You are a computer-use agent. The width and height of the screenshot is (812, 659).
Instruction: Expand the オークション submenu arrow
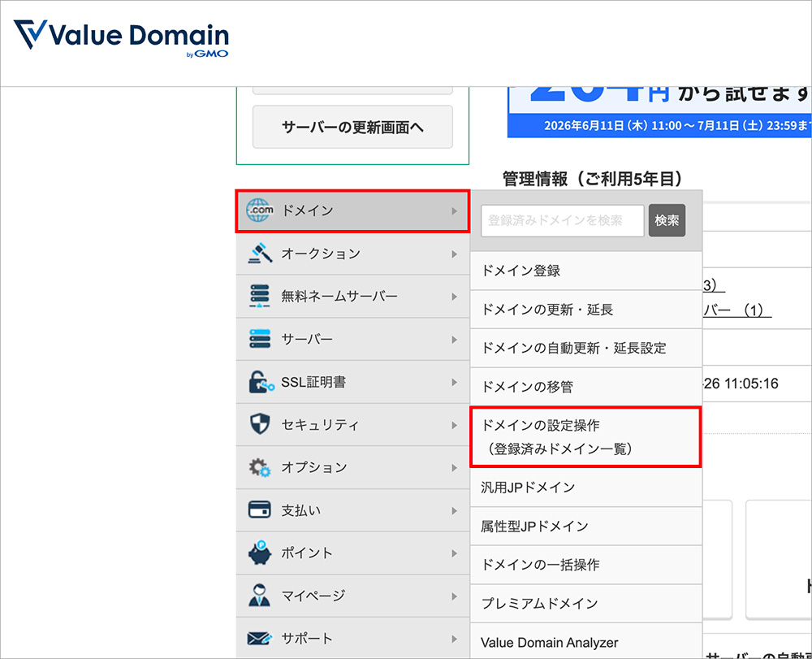(x=454, y=254)
